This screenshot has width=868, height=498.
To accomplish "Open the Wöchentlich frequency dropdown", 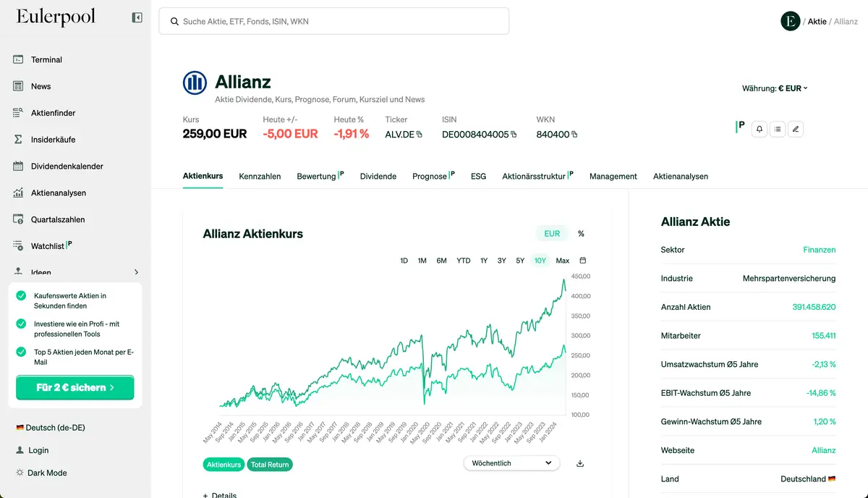I will [511, 463].
